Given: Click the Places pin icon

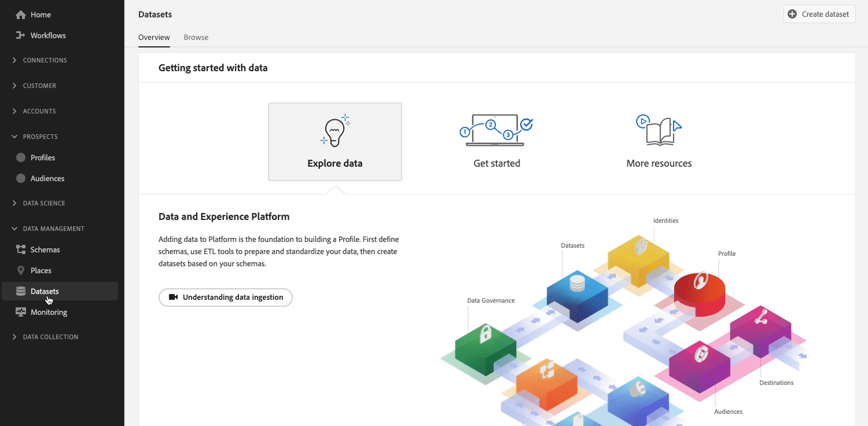Looking at the screenshot, I should tap(21, 270).
